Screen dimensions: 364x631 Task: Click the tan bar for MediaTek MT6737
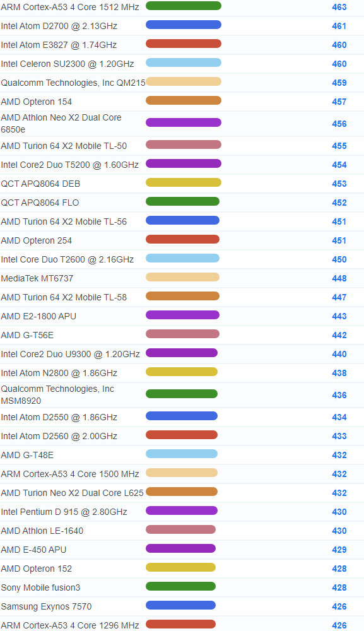182,277
